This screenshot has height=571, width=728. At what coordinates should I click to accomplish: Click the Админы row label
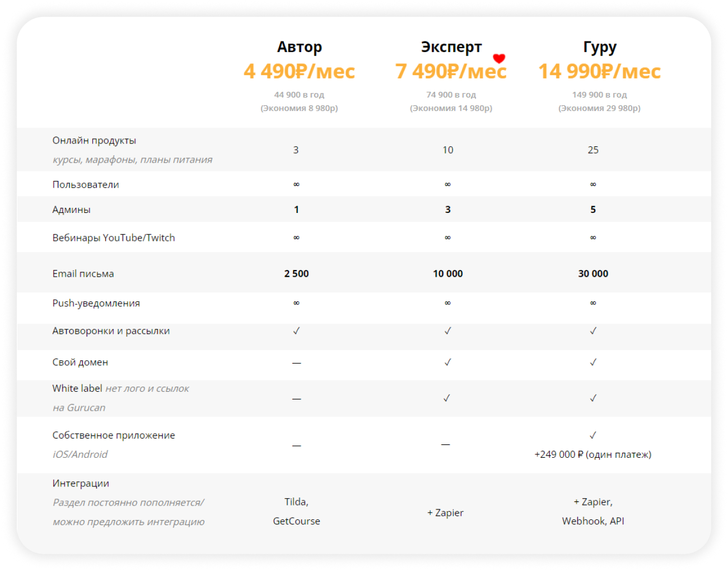pyautogui.click(x=71, y=210)
